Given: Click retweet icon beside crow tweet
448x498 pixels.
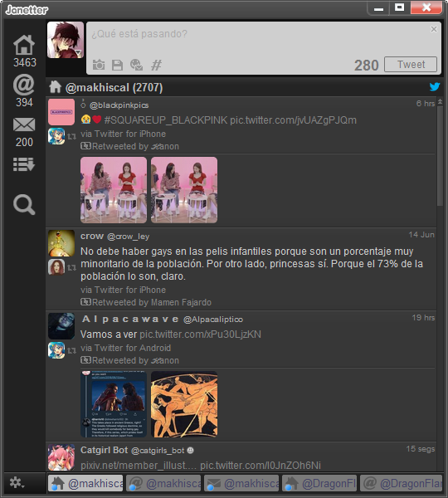Looking at the screenshot, I should pyautogui.click(x=71, y=268).
